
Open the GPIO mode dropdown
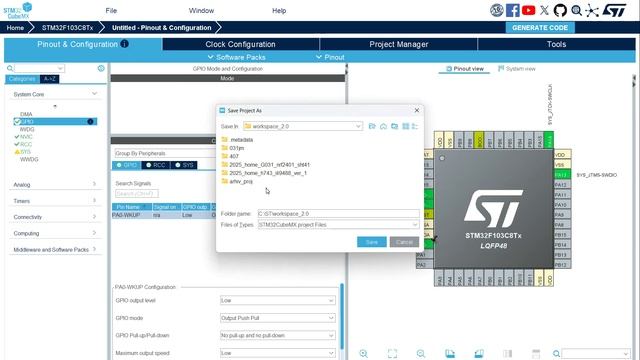[278, 318]
